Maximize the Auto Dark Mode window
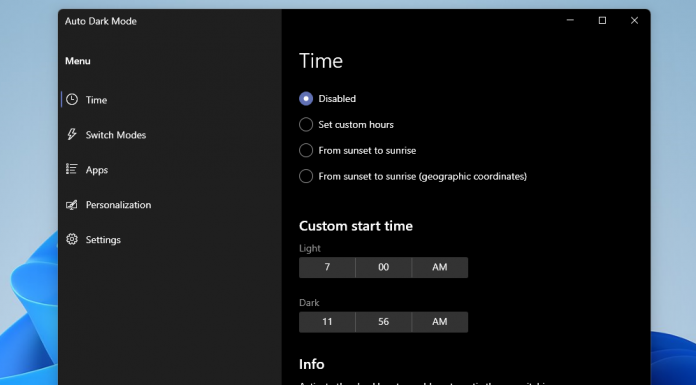The width and height of the screenshot is (696, 385). coord(602,20)
